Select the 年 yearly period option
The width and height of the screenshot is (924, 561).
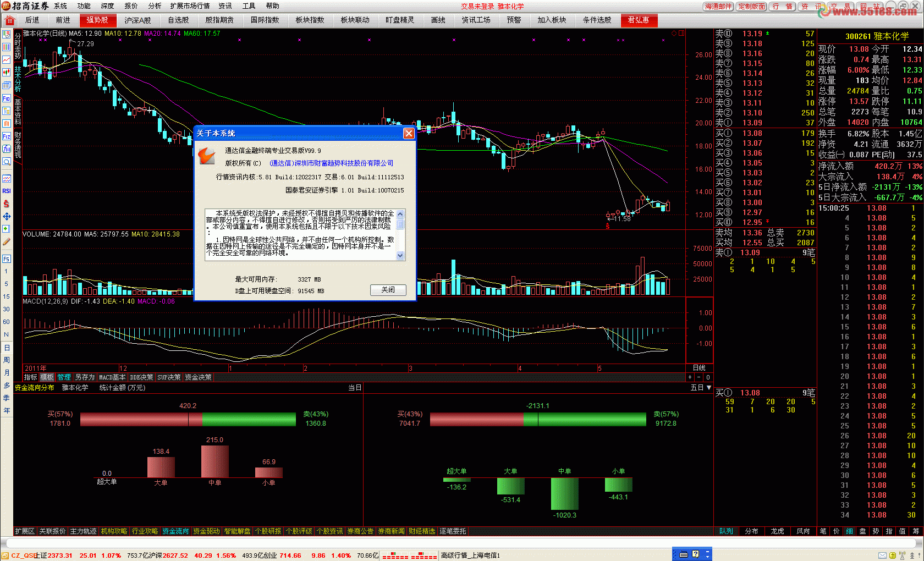[x=7, y=411]
